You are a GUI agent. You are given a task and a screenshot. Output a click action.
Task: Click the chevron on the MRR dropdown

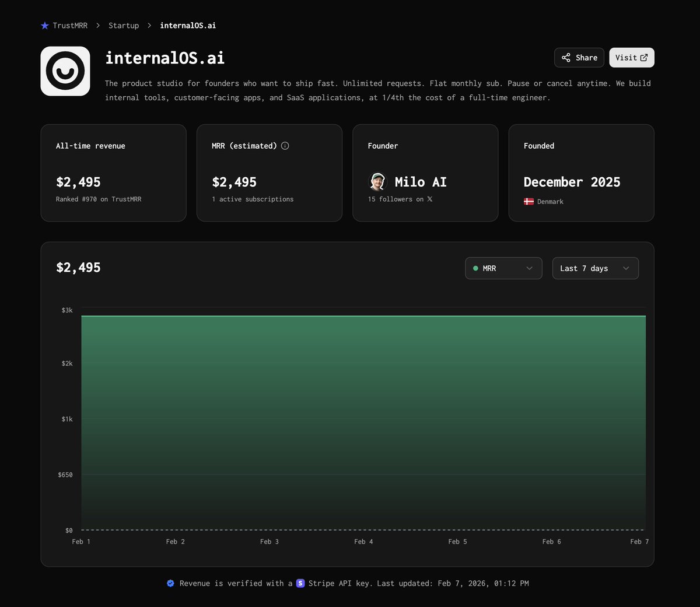(x=530, y=268)
